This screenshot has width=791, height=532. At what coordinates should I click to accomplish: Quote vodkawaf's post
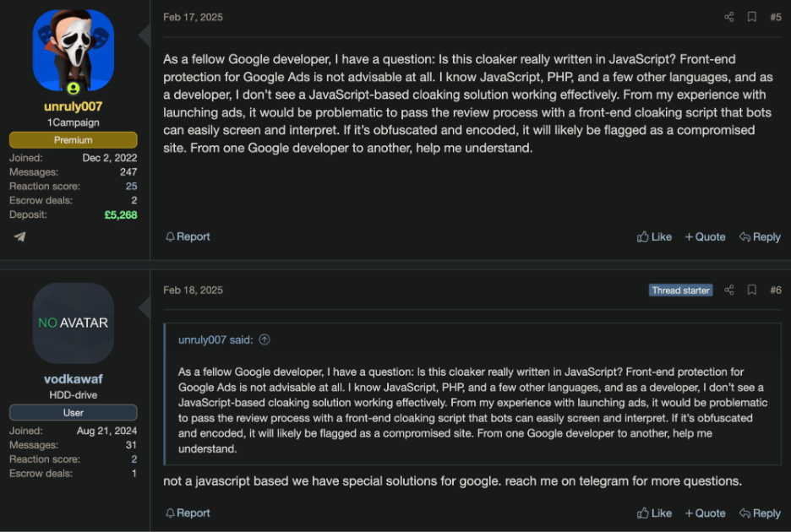click(x=705, y=513)
